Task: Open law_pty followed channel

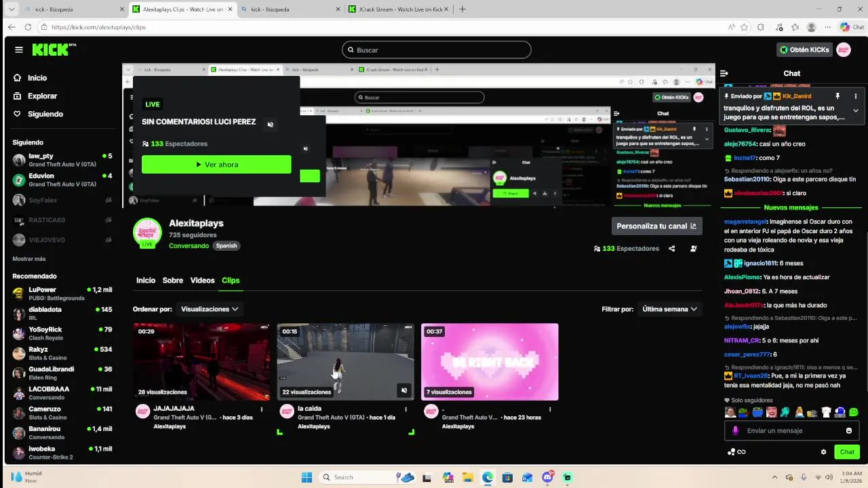Action: tap(62, 160)
